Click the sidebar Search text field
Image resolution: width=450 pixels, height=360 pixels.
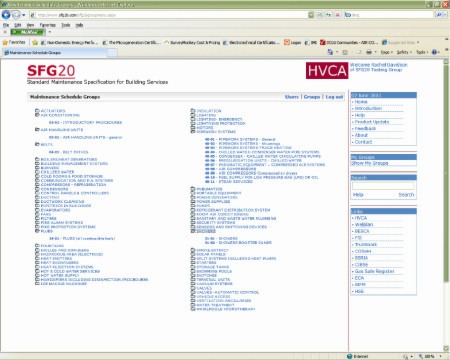(x=383, y=186)
